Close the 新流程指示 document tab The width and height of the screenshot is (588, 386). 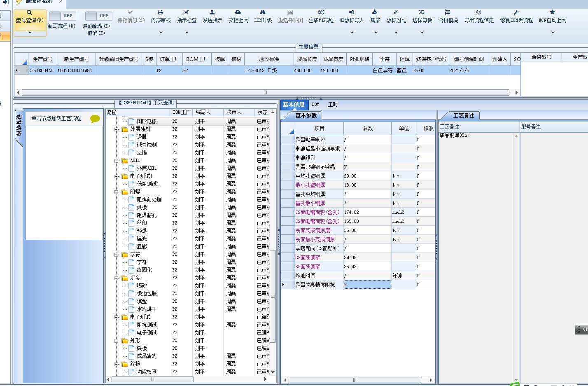point(60,2)
